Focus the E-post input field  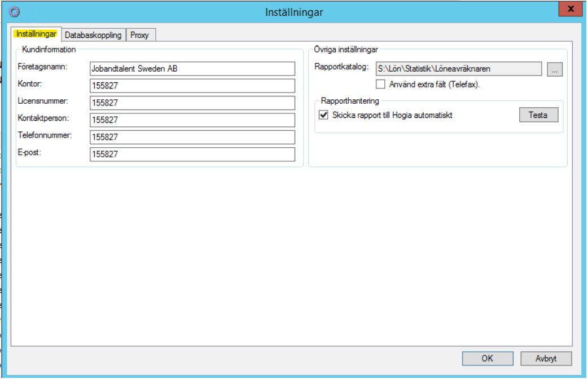click(192, 155)
